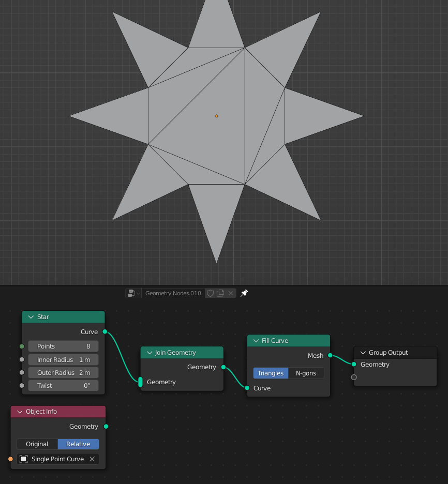Click the duplicate node tree icon in header

[219, 293]
